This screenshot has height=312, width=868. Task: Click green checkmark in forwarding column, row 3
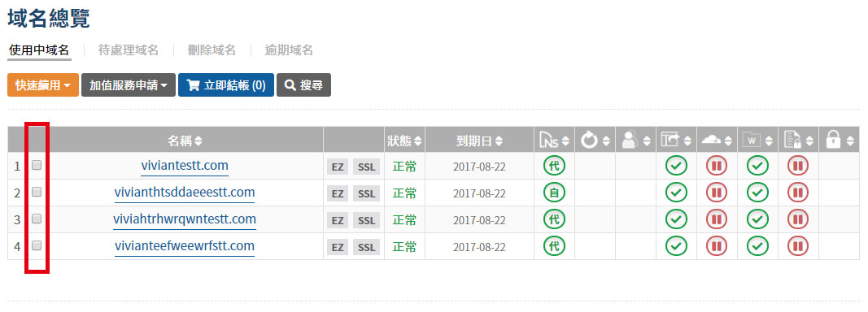[676, 219]
